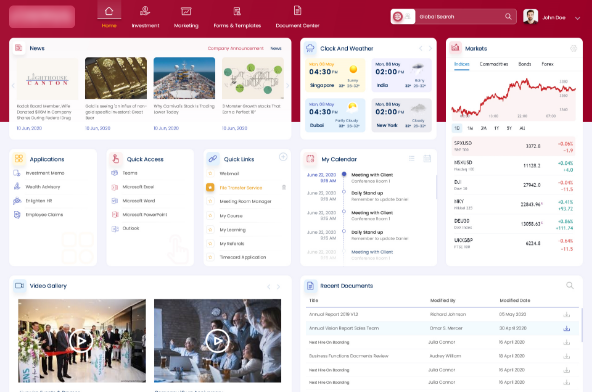Switch My Calendar to list view icon
Viewport: 592px width, 392px height.
[412, 159]
